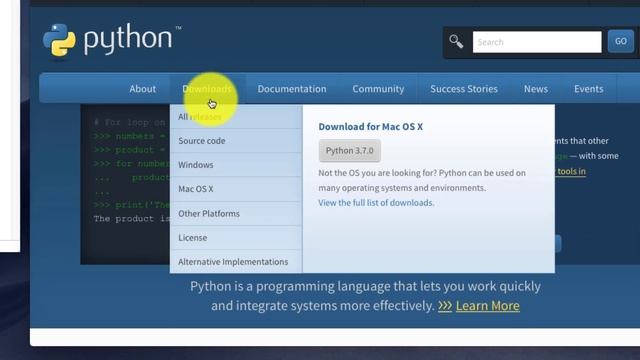Open the Downloads nav menu

coord(207,89)
